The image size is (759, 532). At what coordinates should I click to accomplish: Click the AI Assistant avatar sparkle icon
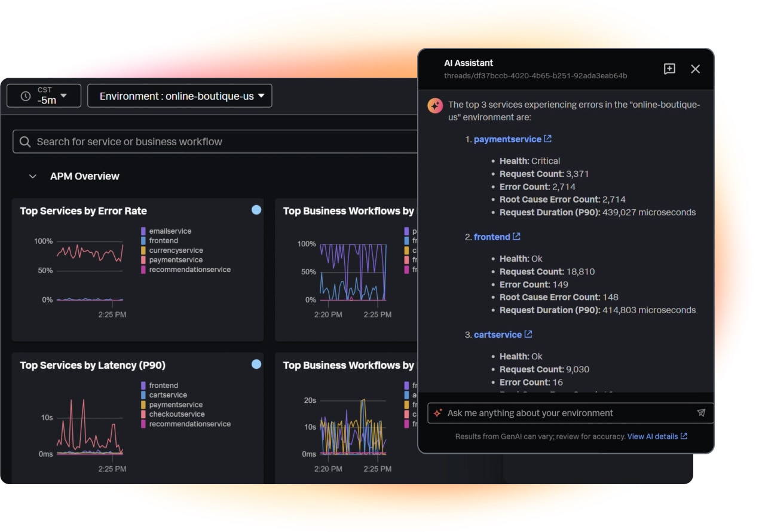coord(435,105)
